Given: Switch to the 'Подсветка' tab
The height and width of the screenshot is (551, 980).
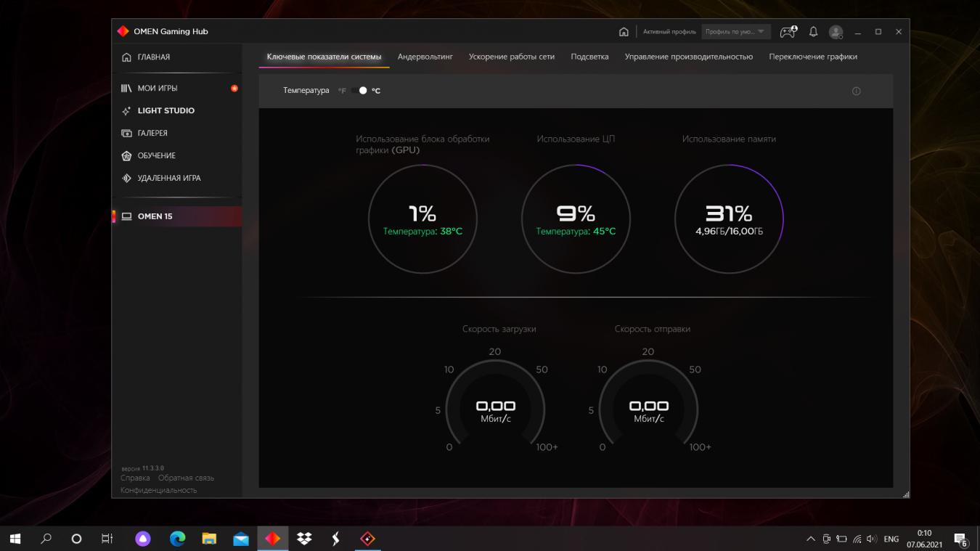Looking at the screenshot, I should click(x=589, y=57).
